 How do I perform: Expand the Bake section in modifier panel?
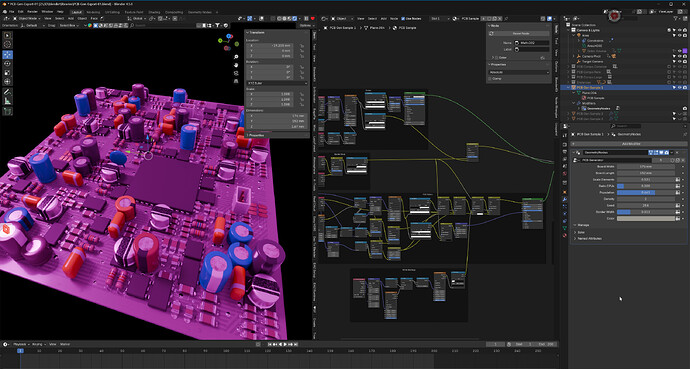tap(575, 232)
